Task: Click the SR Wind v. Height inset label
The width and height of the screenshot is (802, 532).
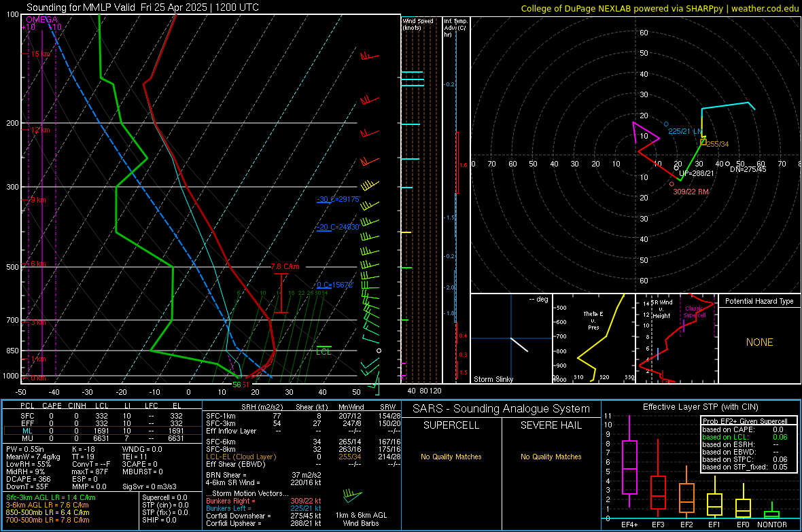Action: pyautogui.click(x=661, y=309)
